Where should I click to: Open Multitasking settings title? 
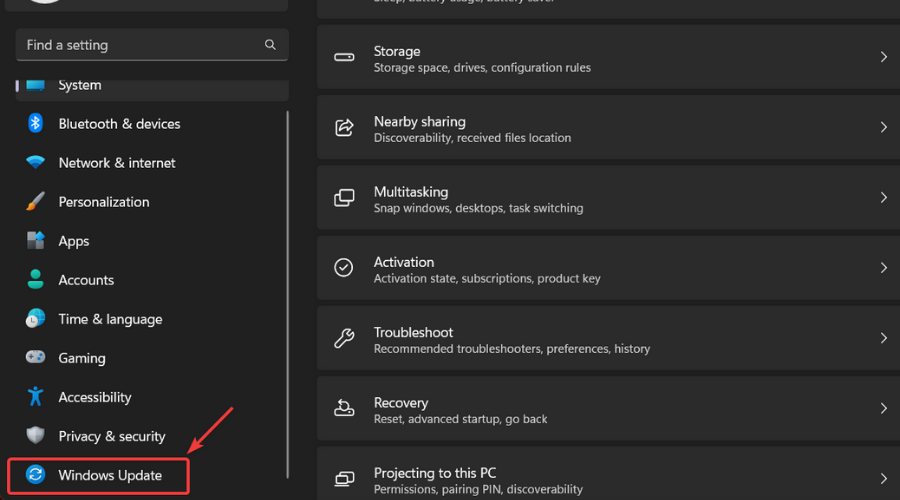411,192
